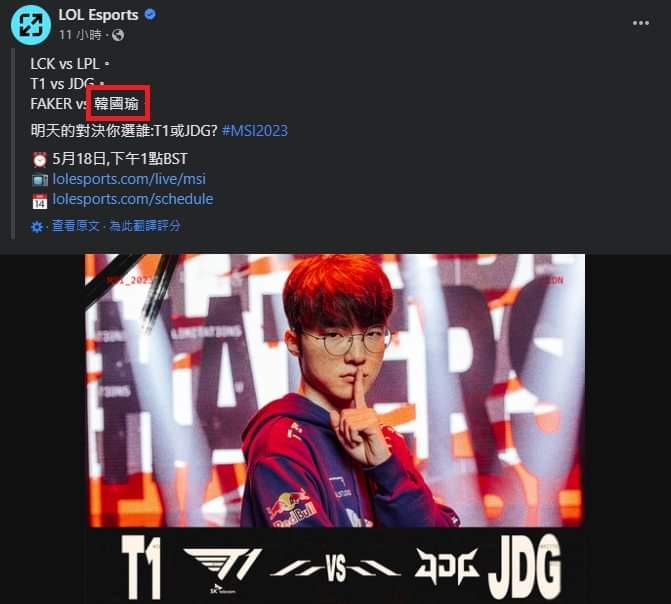
Task: Open lolesports.com/live/msi link
Action: 129,179
